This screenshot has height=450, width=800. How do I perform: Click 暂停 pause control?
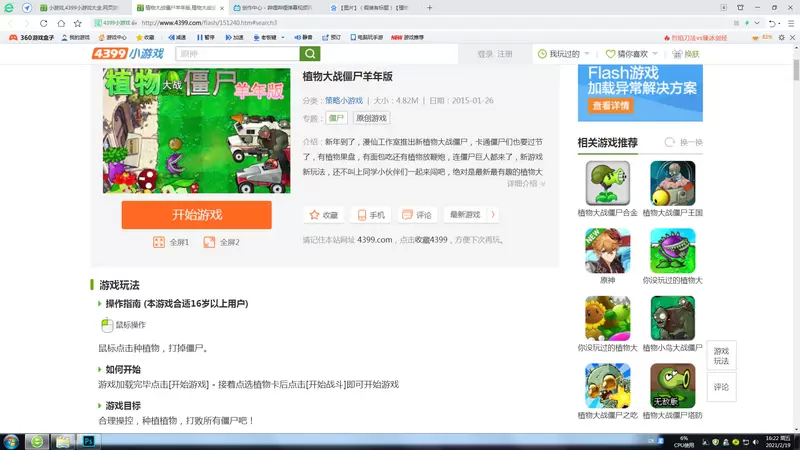(206, 37)
